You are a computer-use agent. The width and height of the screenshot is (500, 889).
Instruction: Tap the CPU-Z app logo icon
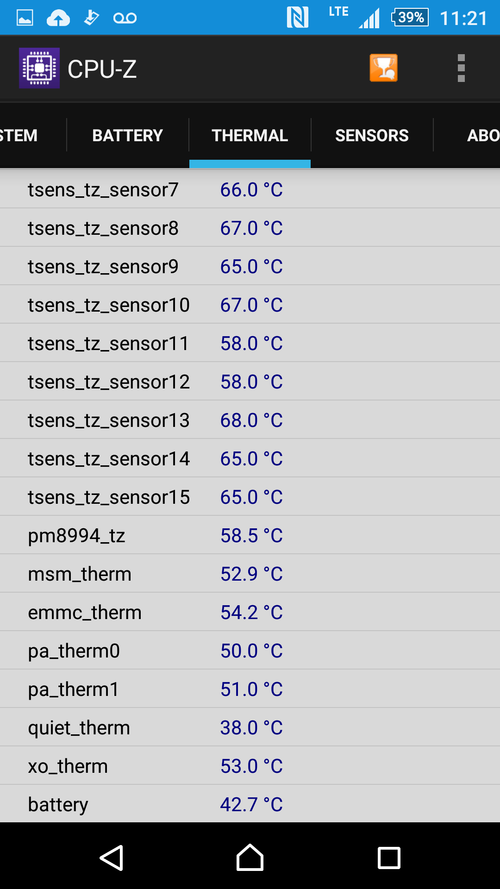[x=39, y=69]
